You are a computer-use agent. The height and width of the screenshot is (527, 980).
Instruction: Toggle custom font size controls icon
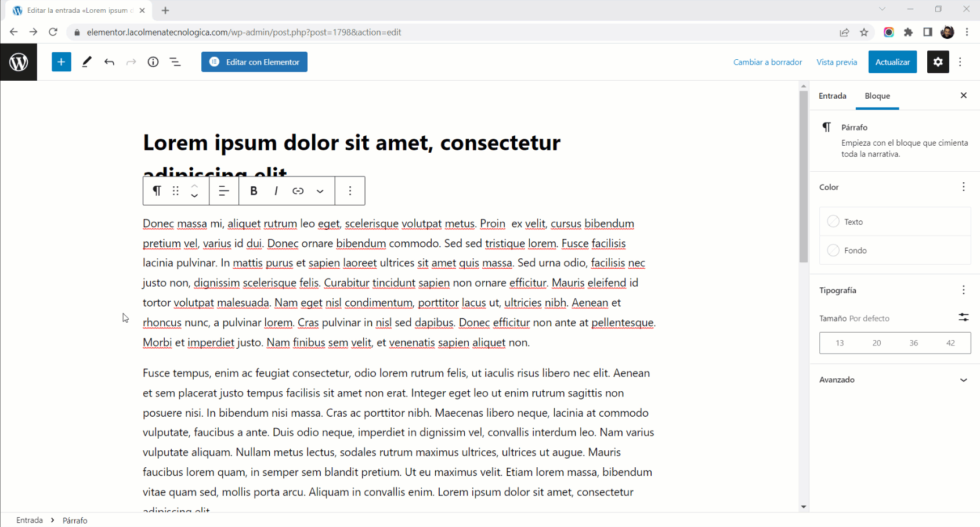point(963,317)
